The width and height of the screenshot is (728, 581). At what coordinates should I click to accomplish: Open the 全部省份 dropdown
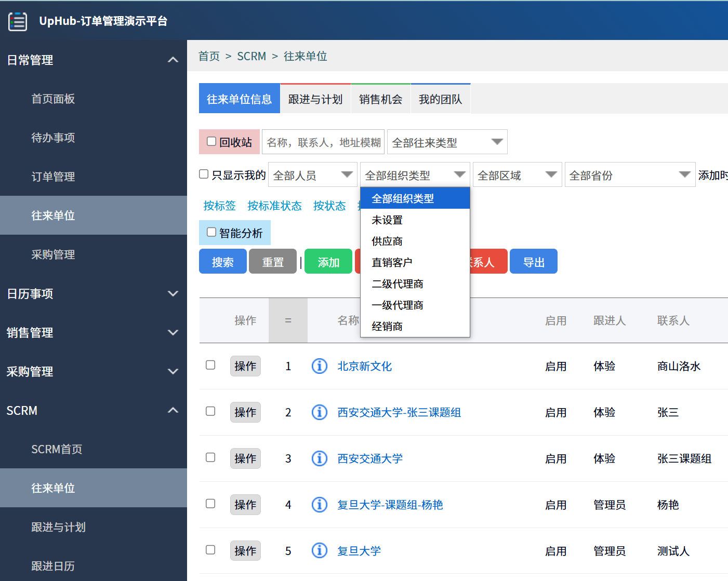tap(629, 174)
